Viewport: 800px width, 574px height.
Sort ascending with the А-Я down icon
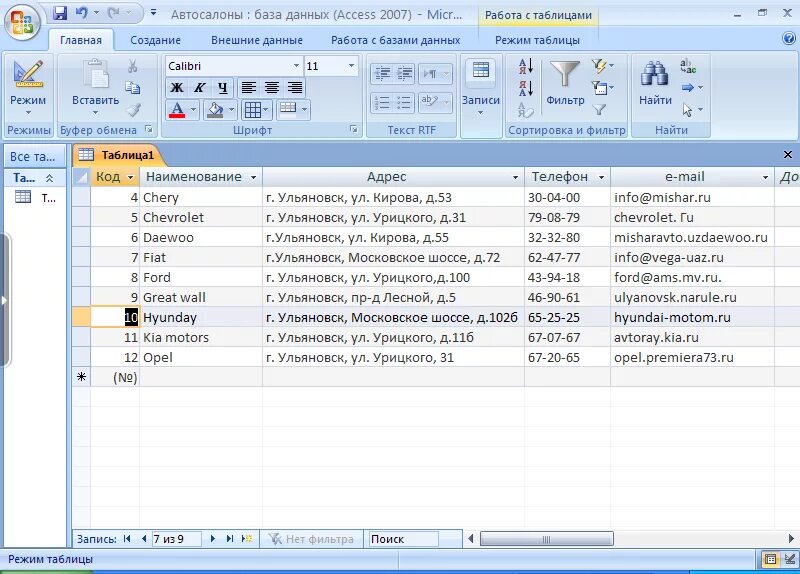click(x=526, y=66)
